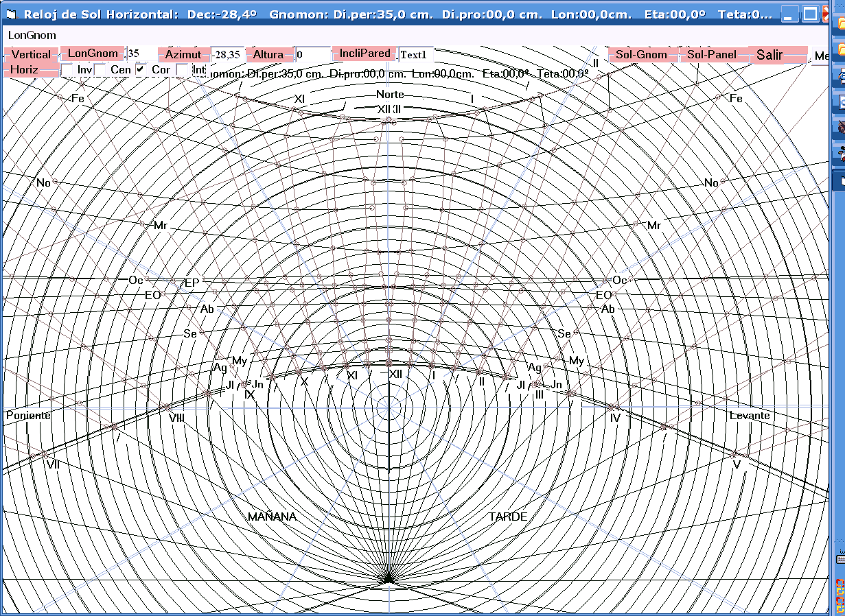Click the Altura button
Screen dimensions: 845x616
click(x=268, y=55)
